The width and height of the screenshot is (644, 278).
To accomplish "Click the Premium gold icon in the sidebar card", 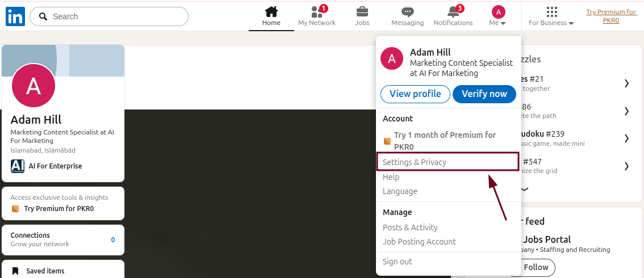I will (15, 209).
